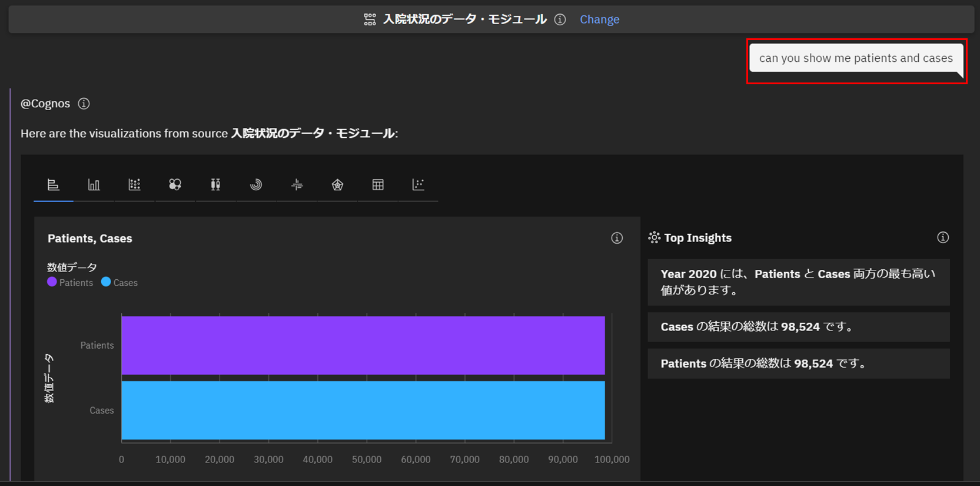Open the Top Insights info icon

tap(943, 237)
